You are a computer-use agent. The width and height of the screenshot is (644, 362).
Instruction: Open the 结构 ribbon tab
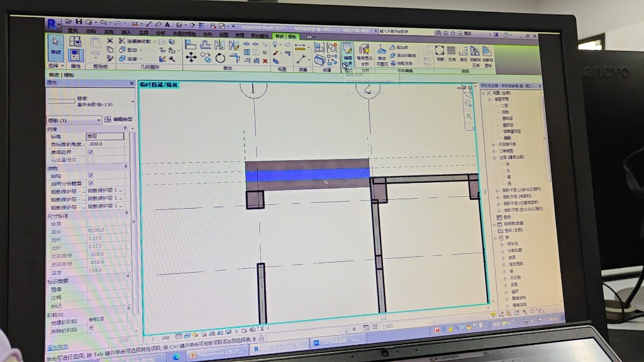click(91, 31)
